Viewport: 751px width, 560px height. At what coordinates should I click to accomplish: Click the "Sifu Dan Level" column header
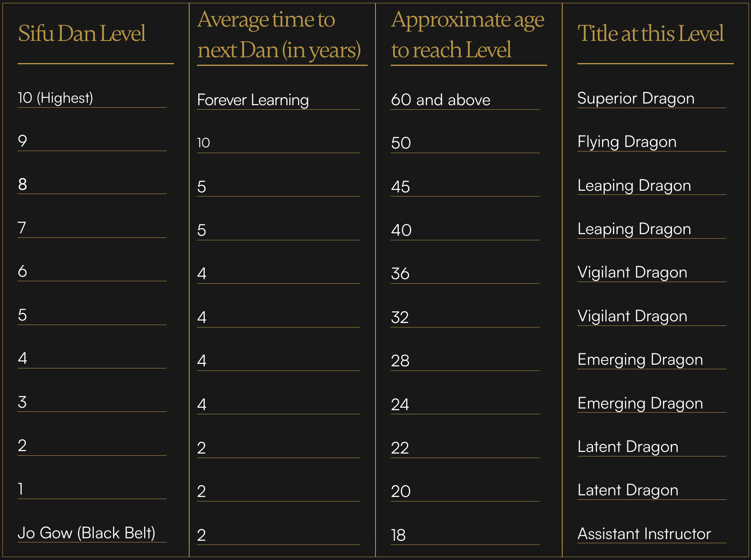click(x=82, y=34)
